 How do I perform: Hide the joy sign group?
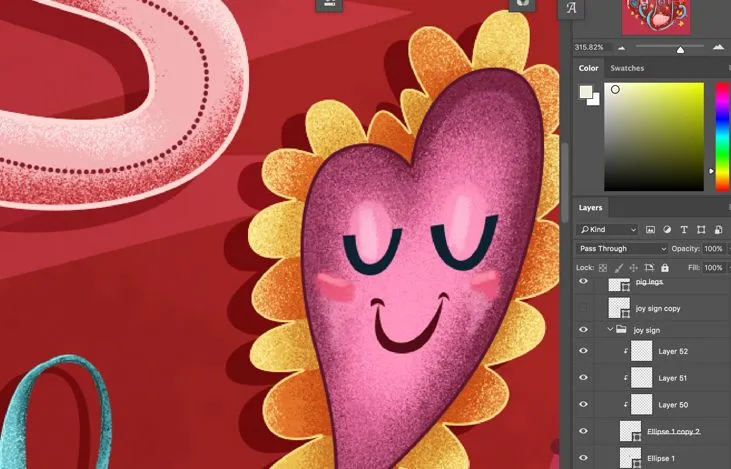pyautogui.click(x=583, y=330)
